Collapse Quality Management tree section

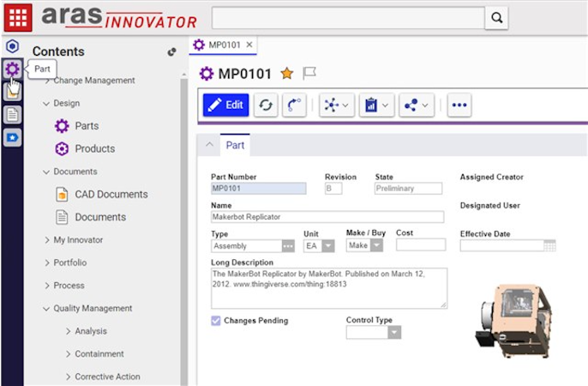click(x=46, y=309)
